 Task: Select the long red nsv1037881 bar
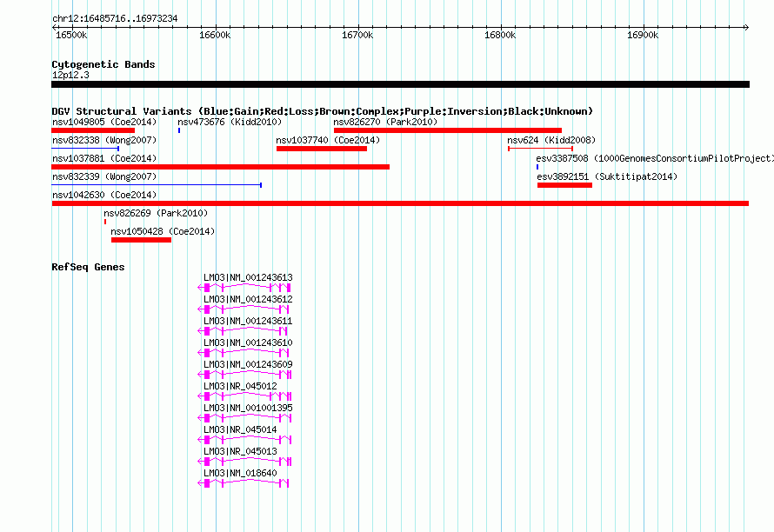coord(220,167)
